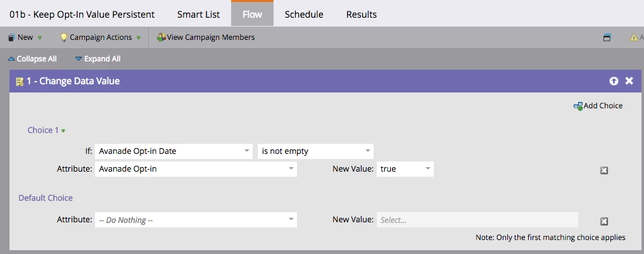Collapse All flow steps
The image size is (644, 254).
pyautogui.click(x=32, y=59)
